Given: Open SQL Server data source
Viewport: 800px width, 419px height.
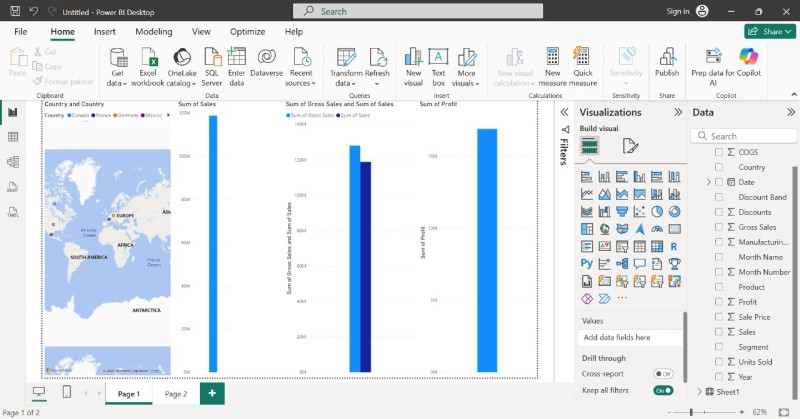Looking at the screenshot, I should tap(211, 58).
